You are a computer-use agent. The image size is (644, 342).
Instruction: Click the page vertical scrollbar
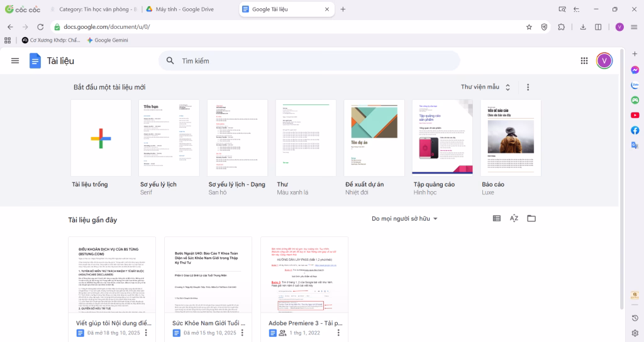(622, 180)
